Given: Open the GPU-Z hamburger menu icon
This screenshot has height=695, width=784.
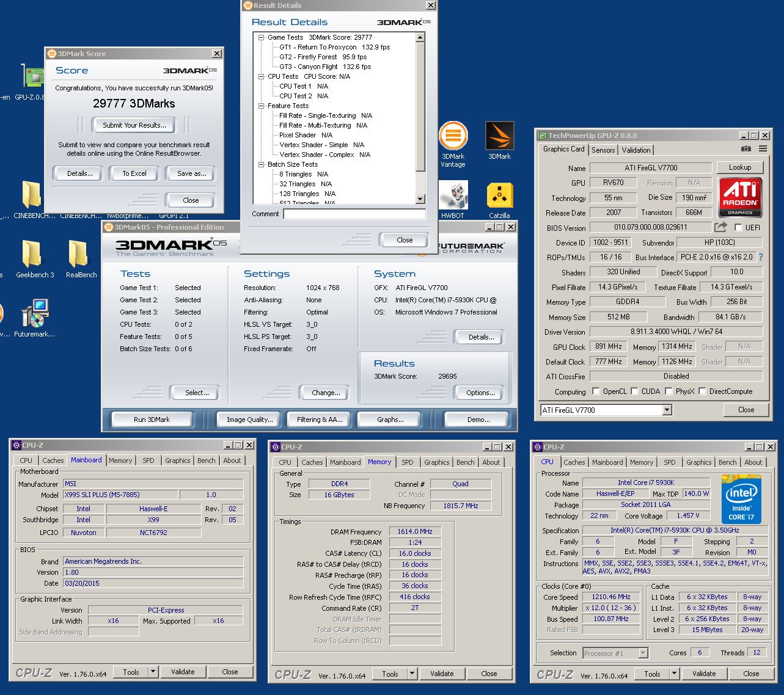Looking at the screenshot, I should click(763, 148).
